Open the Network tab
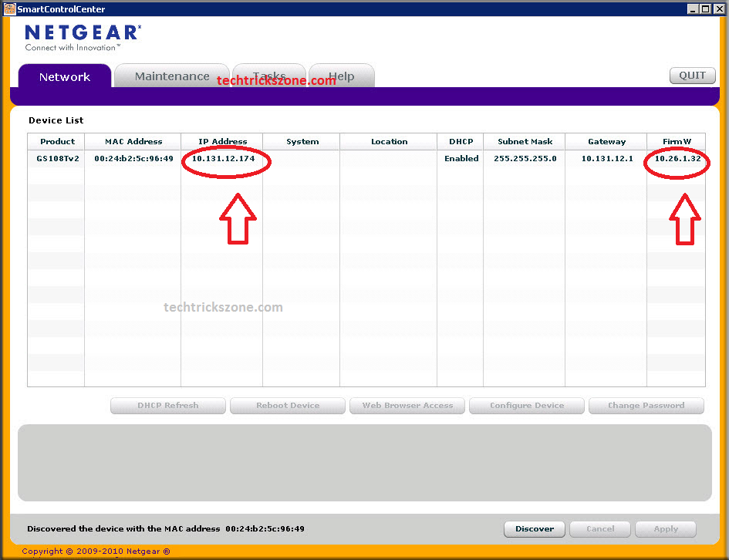Screen dimensions: 729x560 point(65,76)
